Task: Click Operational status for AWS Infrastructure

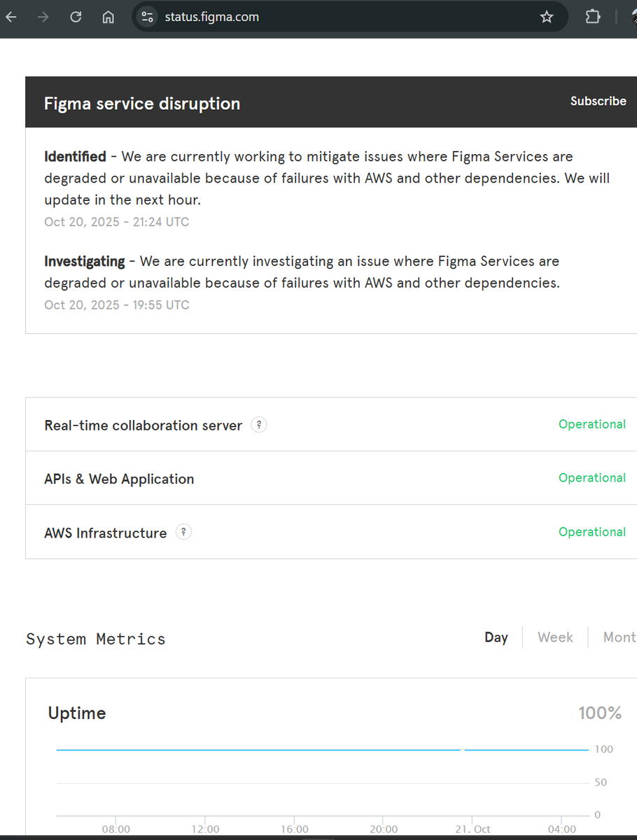Action: click(x=592, y=532)
